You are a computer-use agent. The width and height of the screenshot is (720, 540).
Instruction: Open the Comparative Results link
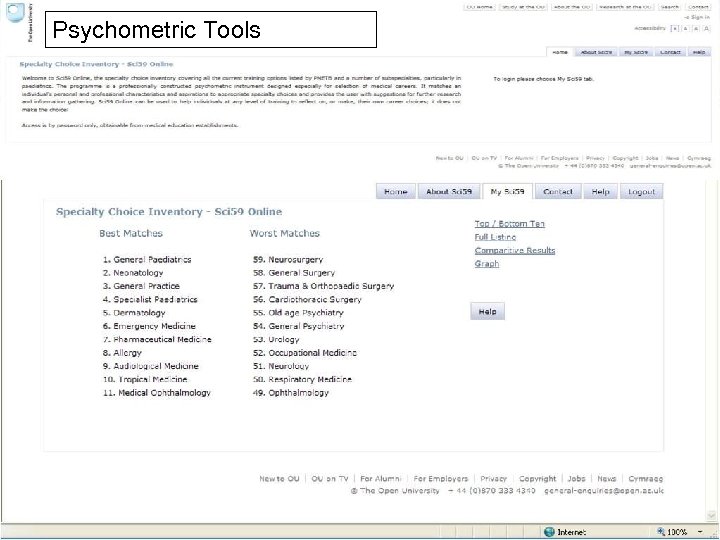tap(515, 250)
